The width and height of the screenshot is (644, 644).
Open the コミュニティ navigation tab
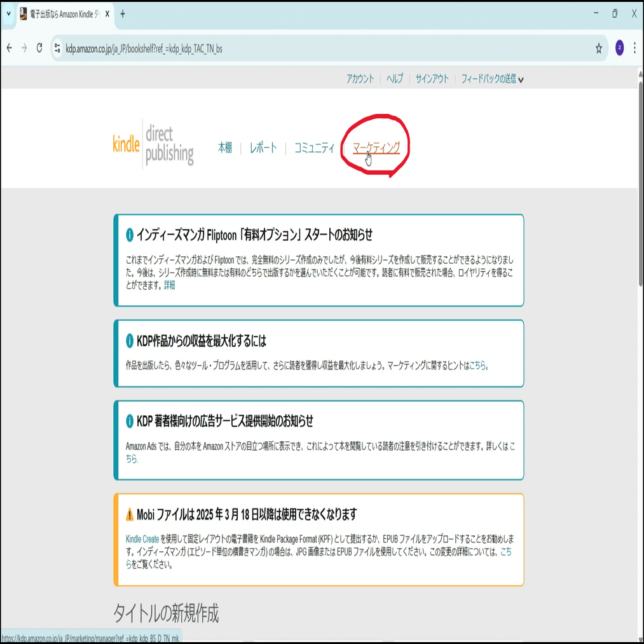[315, 147]
